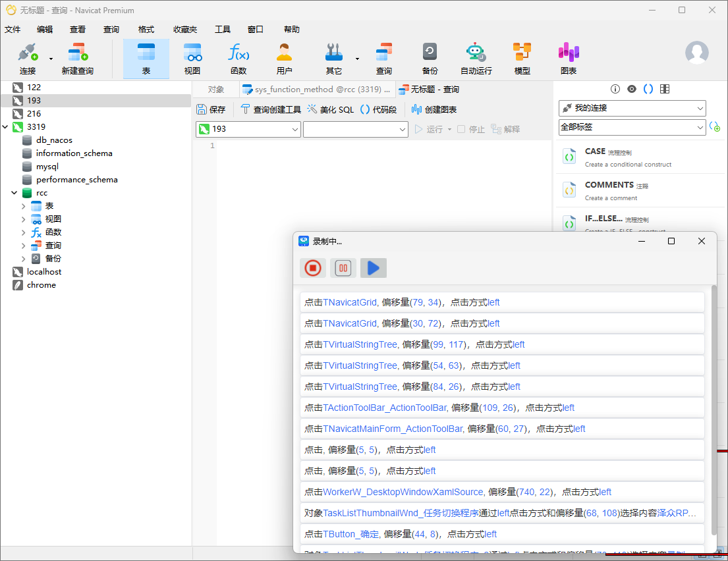
Task: Open the Automation robot icon
Action: [x=476, y=59]
